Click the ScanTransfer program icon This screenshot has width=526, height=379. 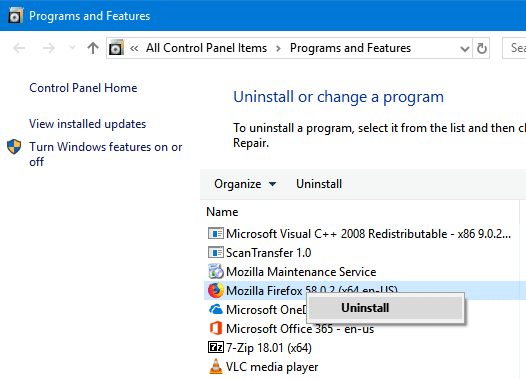pos(215,253)
